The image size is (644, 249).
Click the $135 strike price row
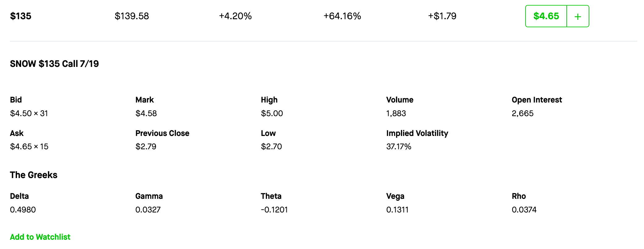coord(21,16)
